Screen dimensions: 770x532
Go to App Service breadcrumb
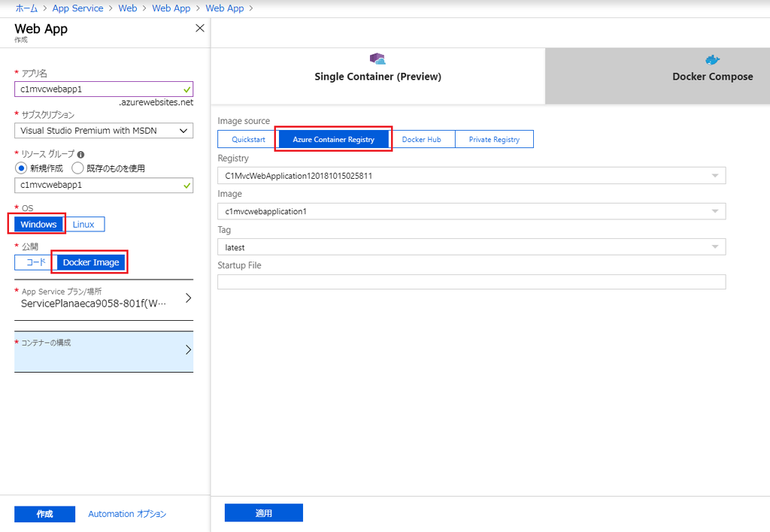(x=77, y=8)
